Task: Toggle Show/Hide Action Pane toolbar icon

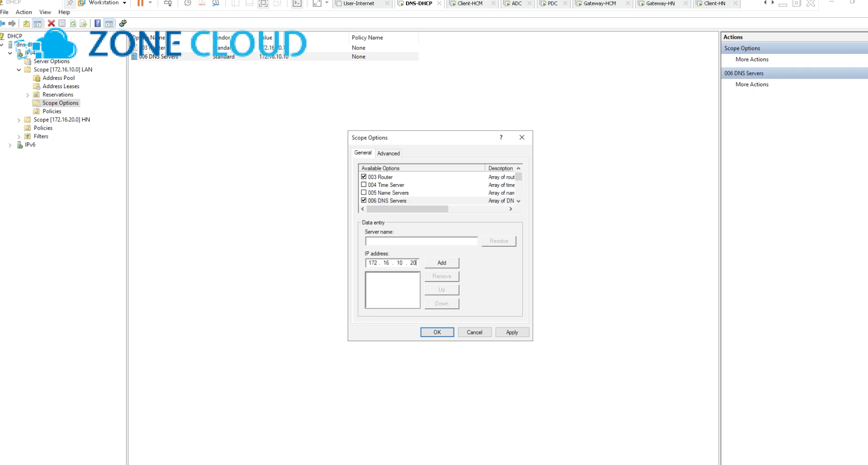Action: point(109,23)
